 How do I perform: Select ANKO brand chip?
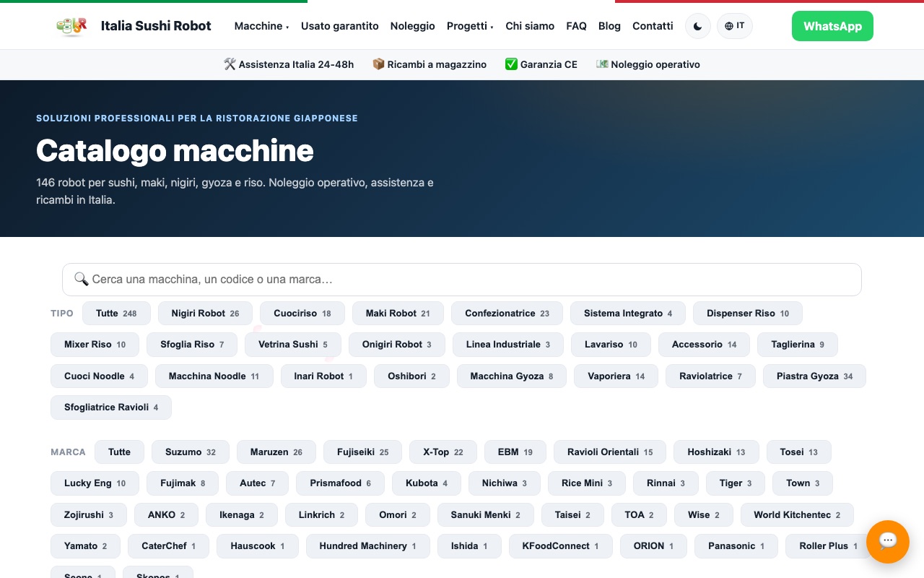[x=166, y=515]
